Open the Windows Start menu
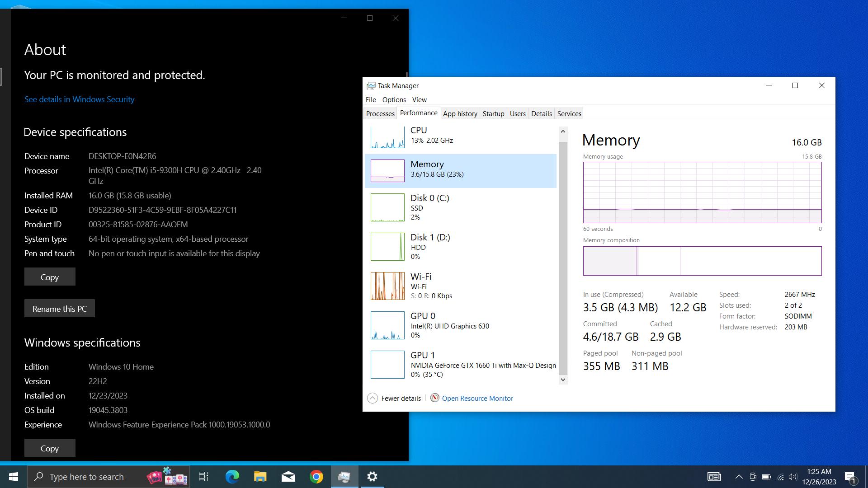868x488 pixels. coord(14,477)
